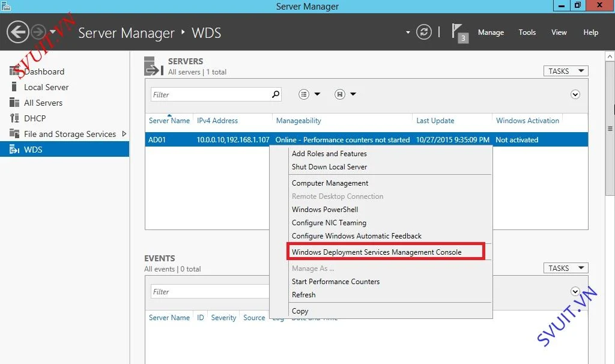The image size is (615, 364).
Task: Choose Refresh in context menu
Action: point(303,294)
